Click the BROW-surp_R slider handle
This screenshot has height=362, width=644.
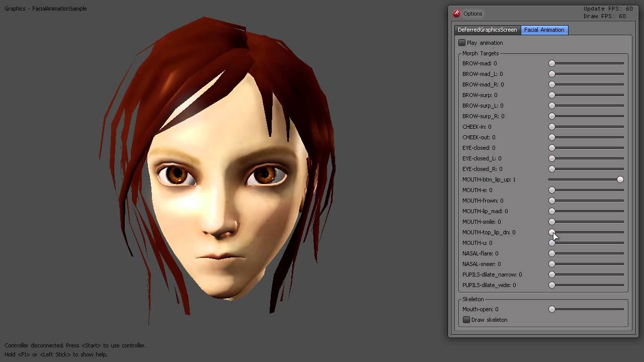[552, 116]
